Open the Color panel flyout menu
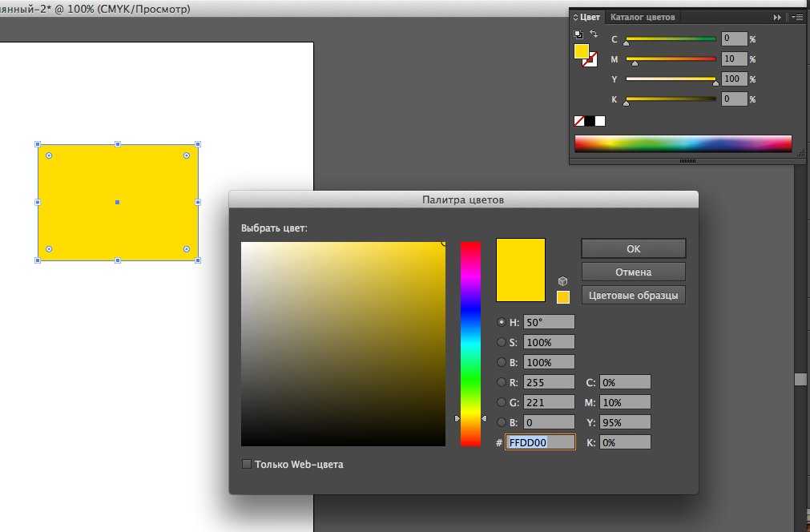Screen dimensions: 810x532 (798, 17)
